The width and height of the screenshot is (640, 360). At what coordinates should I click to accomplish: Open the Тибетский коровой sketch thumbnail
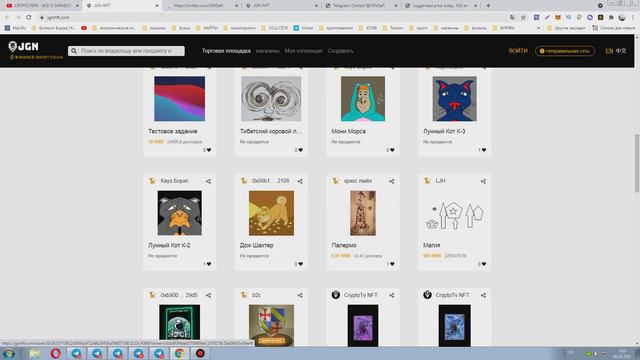(x=271, y=99)
